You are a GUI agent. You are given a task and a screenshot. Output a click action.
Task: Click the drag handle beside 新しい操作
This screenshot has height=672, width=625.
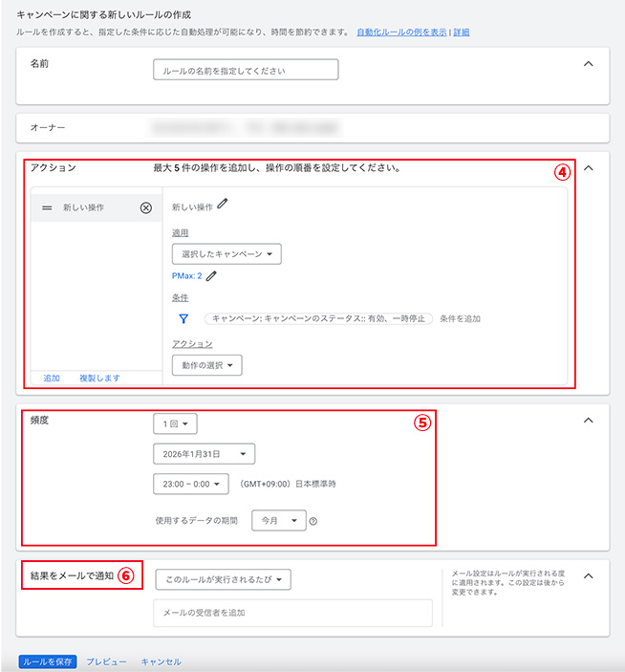pyautogui.click(x=47, y=207)
